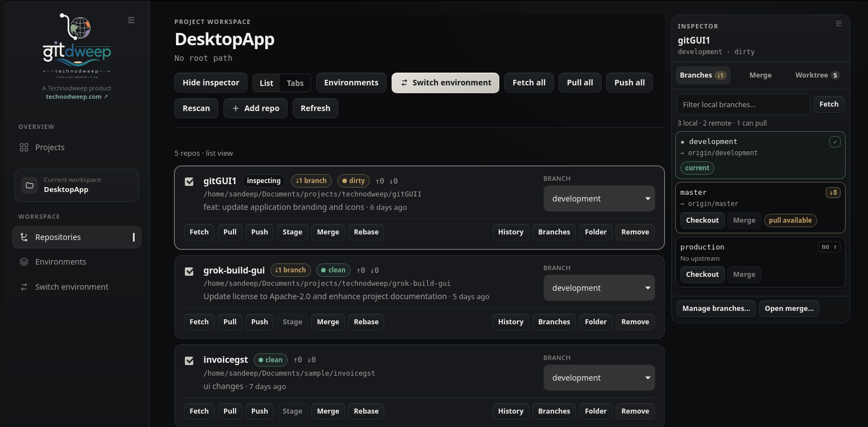The height and width of the screenshot is (427, 868).
Task: Checkout the production branch
Action: (x=702, y=275)
